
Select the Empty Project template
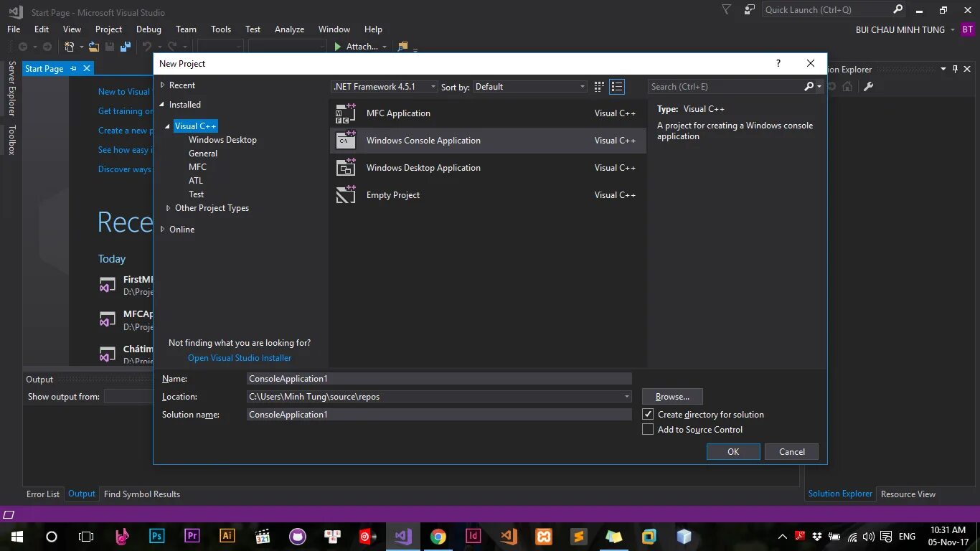pyautogui.click(x=488, y=195)
